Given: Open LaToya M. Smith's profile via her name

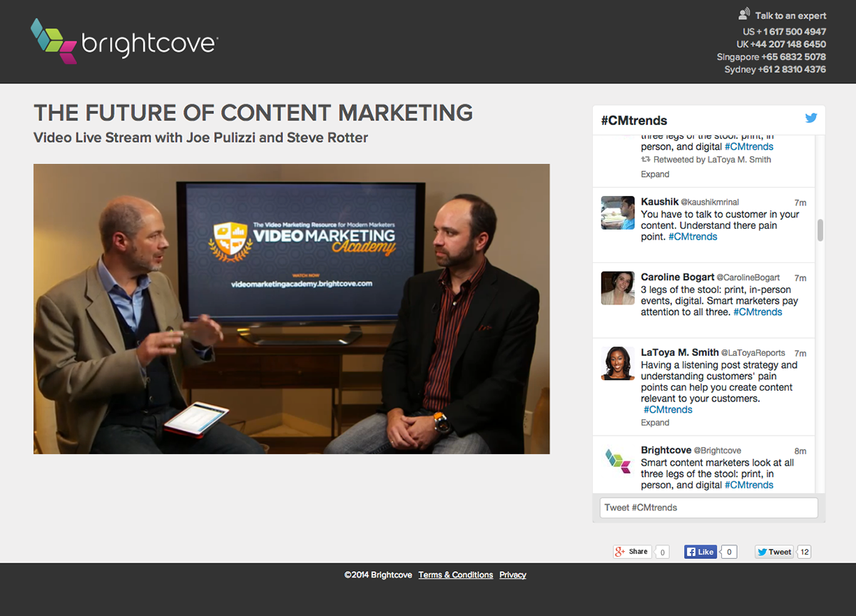Looking at the screenshot, I should pyautogui.click(x=680, y=352).
